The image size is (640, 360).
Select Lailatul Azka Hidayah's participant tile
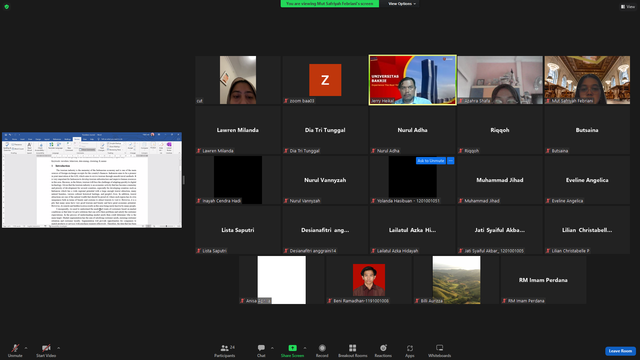[413, 230]
